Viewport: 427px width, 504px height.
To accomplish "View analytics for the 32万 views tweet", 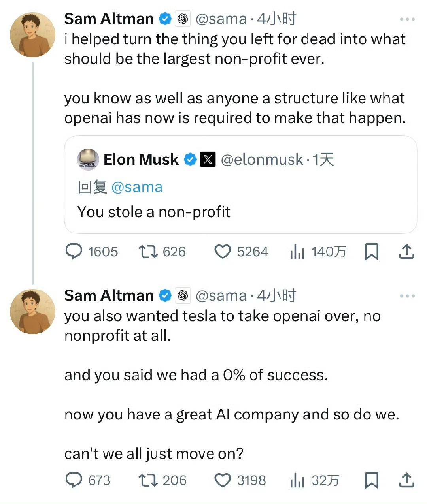I will coord(297,480).
